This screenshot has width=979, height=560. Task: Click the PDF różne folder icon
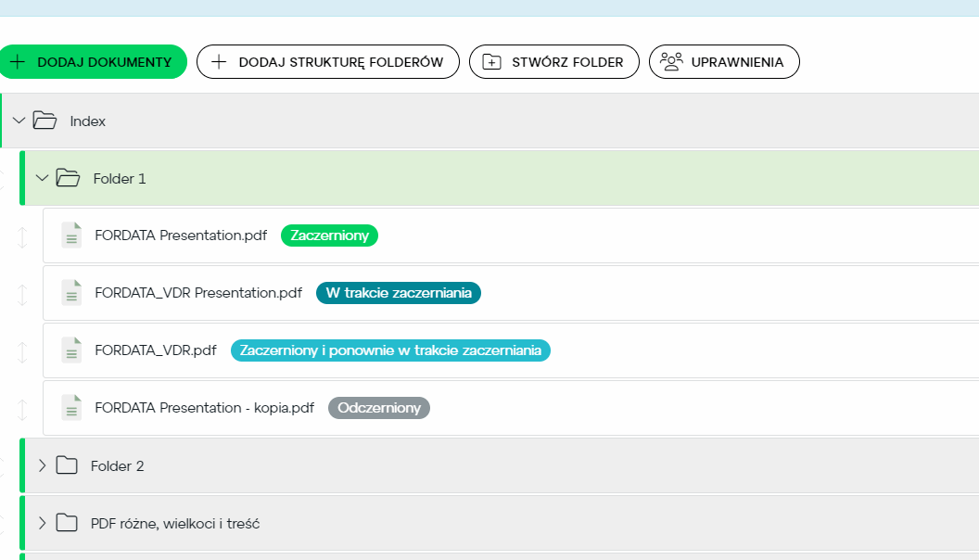pyautogui.click(x=67, y=523)
